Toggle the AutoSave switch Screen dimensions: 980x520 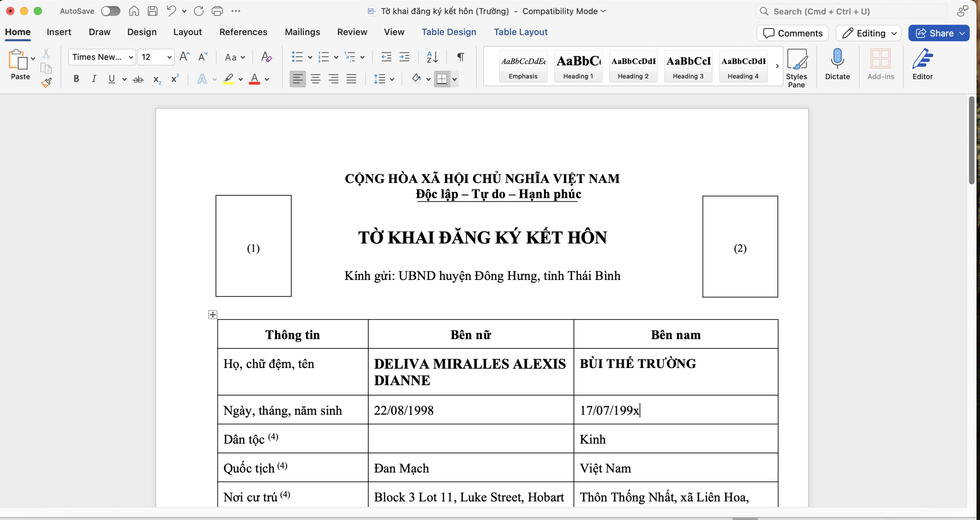[x=110, y=11]
